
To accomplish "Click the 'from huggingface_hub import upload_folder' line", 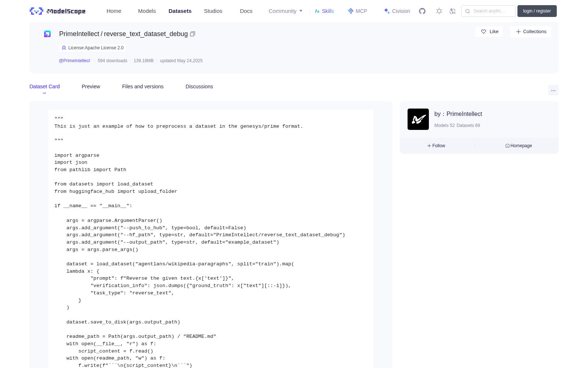I will pyautogui.click(x=116, y=191).
